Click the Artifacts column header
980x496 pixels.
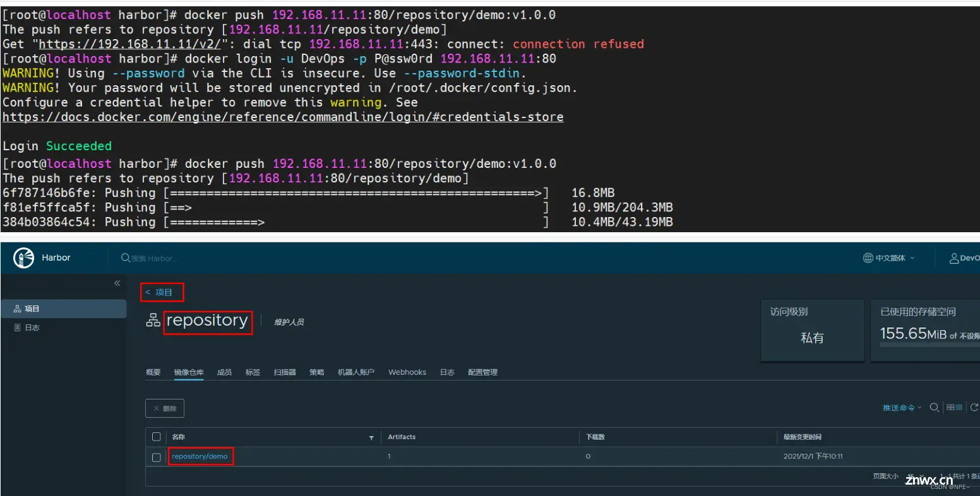click(402, 437)
